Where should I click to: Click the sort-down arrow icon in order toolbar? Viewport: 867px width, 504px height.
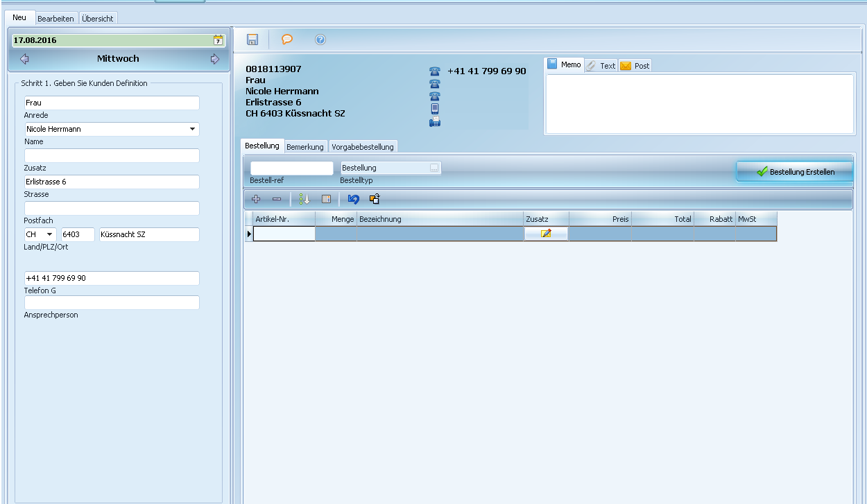[304, 199]
